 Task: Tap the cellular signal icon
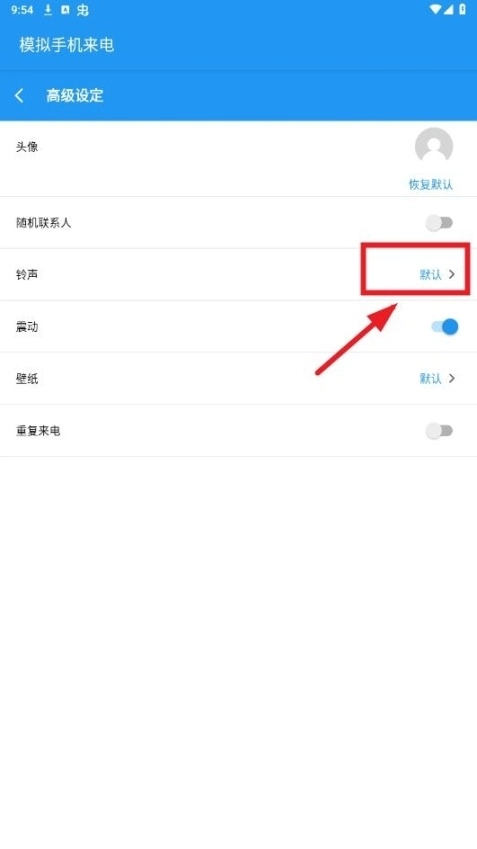point(449,10)
